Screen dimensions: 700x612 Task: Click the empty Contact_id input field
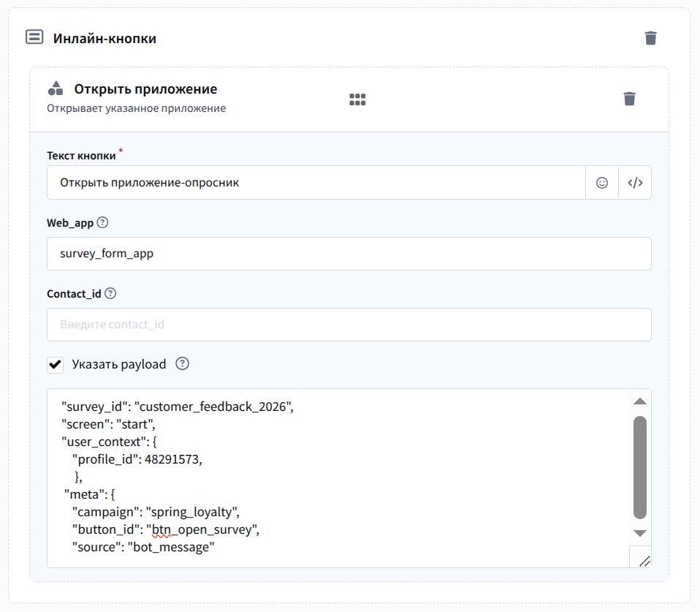pyautogui.click(x=349, y=325)
